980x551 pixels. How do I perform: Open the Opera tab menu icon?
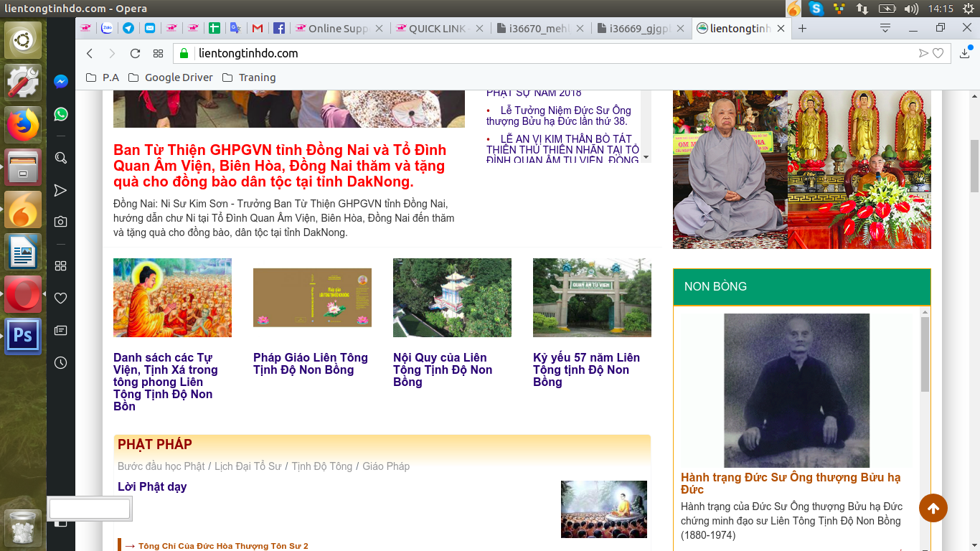click(x=885, y=29)
